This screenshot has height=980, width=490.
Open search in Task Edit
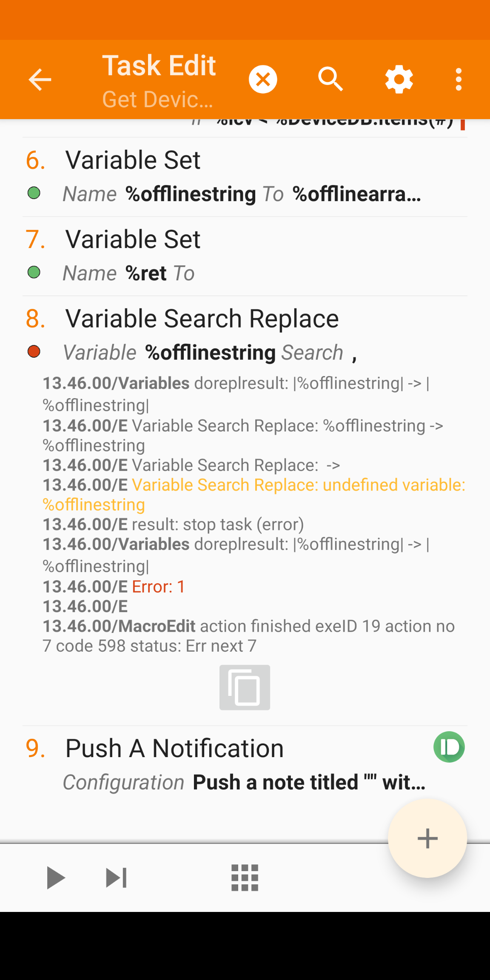coord(330,79)
